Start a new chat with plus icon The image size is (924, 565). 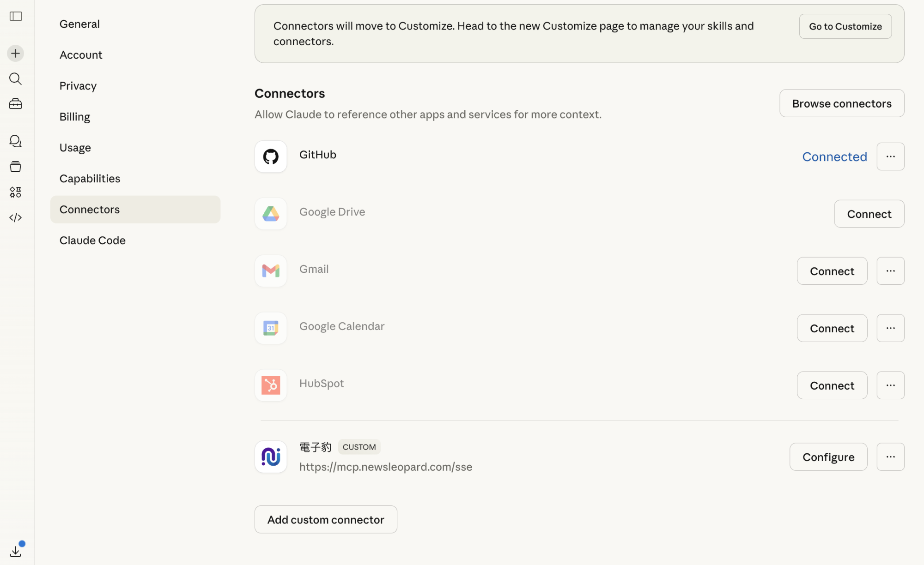click(x=16, y=54)
